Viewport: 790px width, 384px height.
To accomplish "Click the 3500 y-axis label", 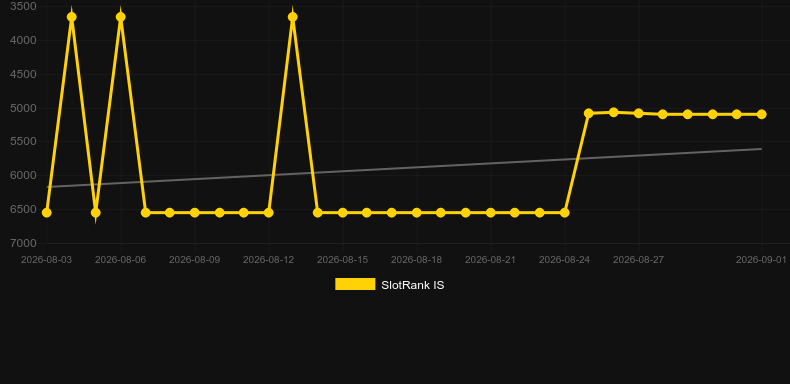I will coord(23,7).
